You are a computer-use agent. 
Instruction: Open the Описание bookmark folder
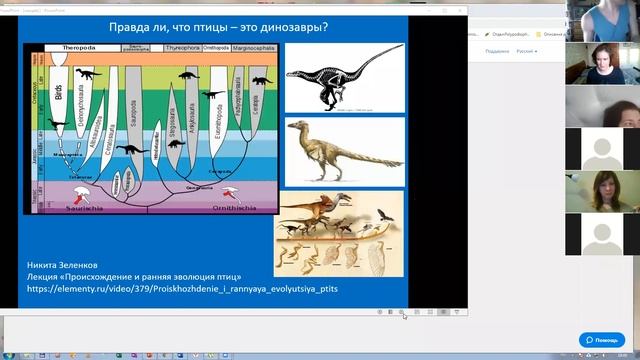click(x=550, y=34)
